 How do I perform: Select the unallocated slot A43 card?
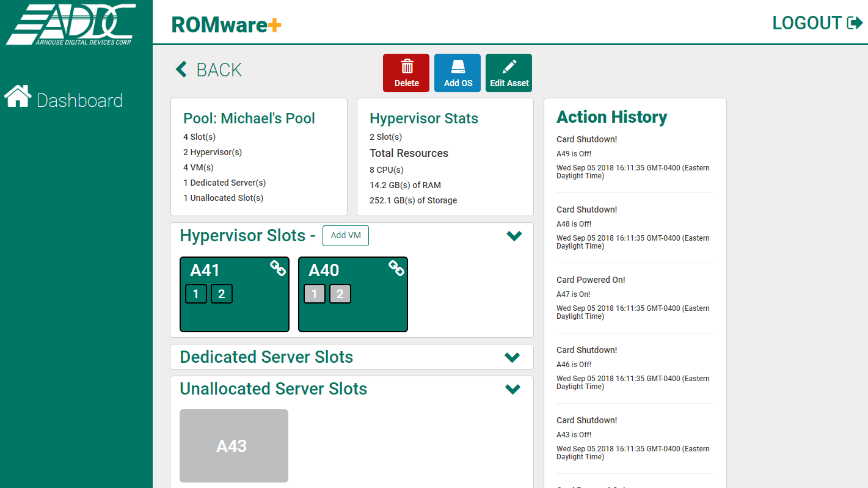(234, 446)
